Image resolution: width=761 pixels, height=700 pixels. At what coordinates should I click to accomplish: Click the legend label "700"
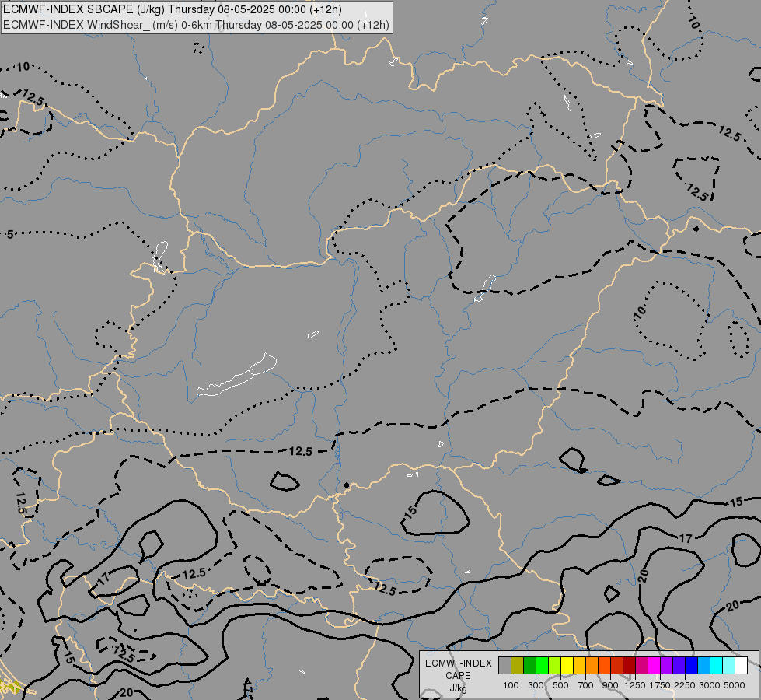click(x=586, y=685)
